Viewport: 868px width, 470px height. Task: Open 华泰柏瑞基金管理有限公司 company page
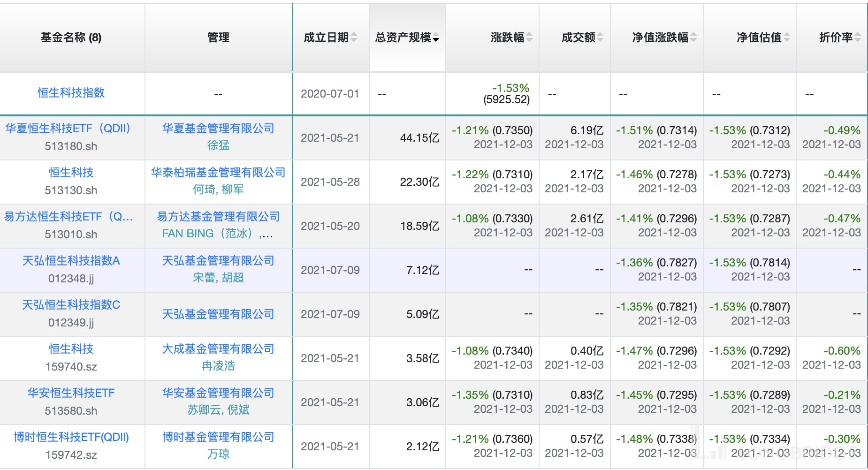(x=218, y=173)
